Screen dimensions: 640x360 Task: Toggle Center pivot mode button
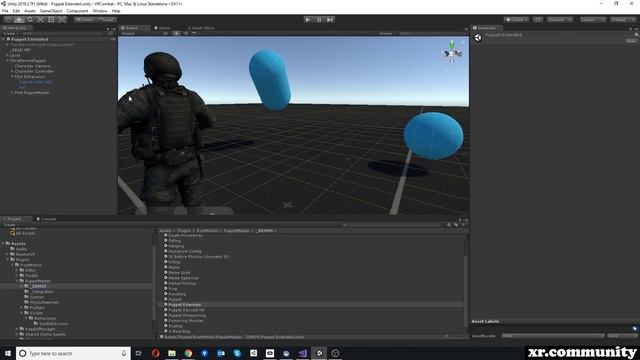tap(84, 20)
